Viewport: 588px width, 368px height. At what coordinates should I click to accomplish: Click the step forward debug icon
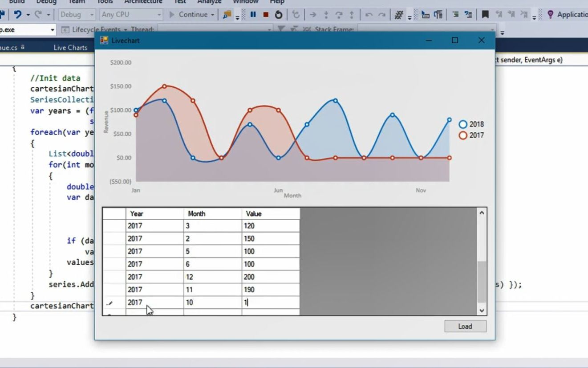pos(381,14)
